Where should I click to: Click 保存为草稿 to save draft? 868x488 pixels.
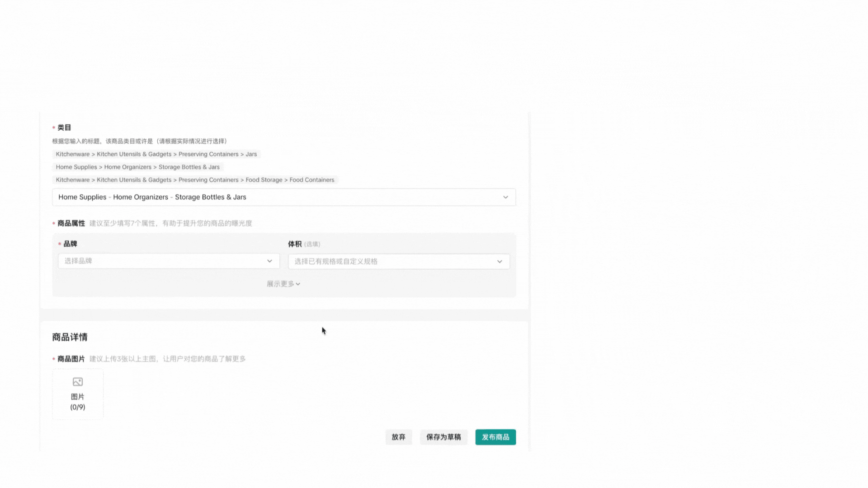(x=443, y=437)
